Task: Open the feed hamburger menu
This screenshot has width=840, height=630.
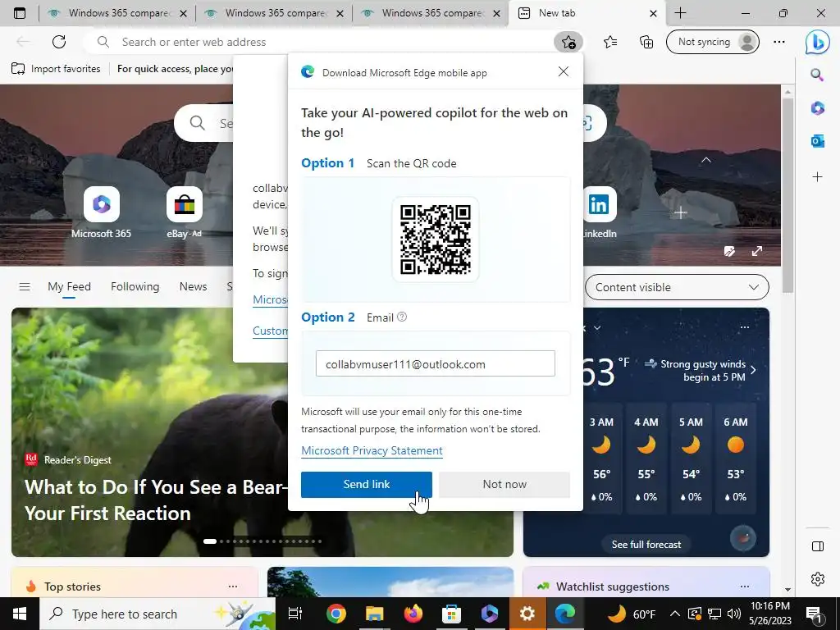Action: pos(25,286)
